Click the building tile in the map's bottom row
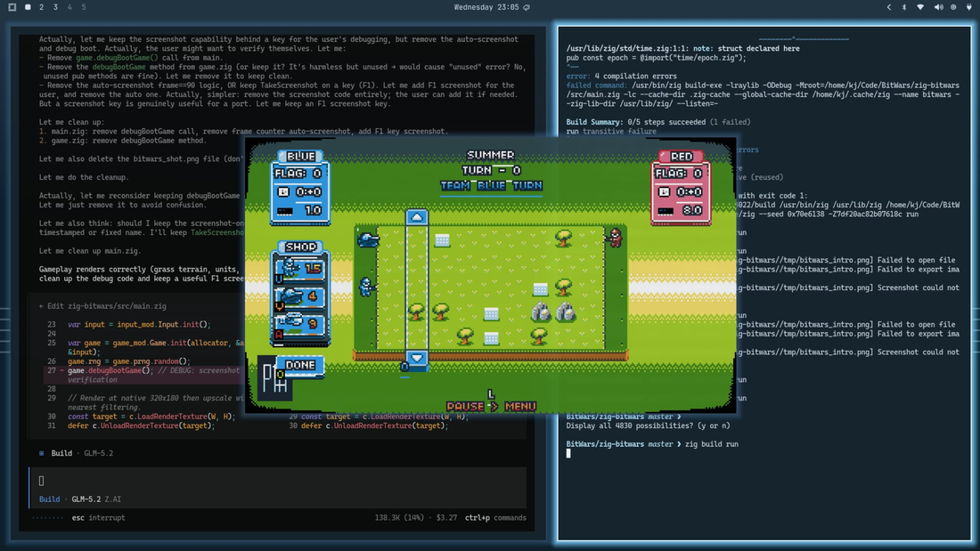 (x=491, y=338)
